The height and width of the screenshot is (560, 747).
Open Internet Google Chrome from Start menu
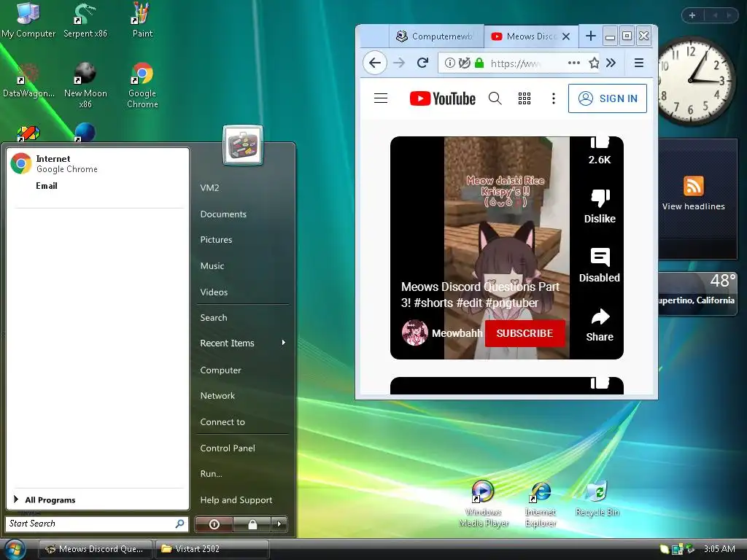point(98,163)
